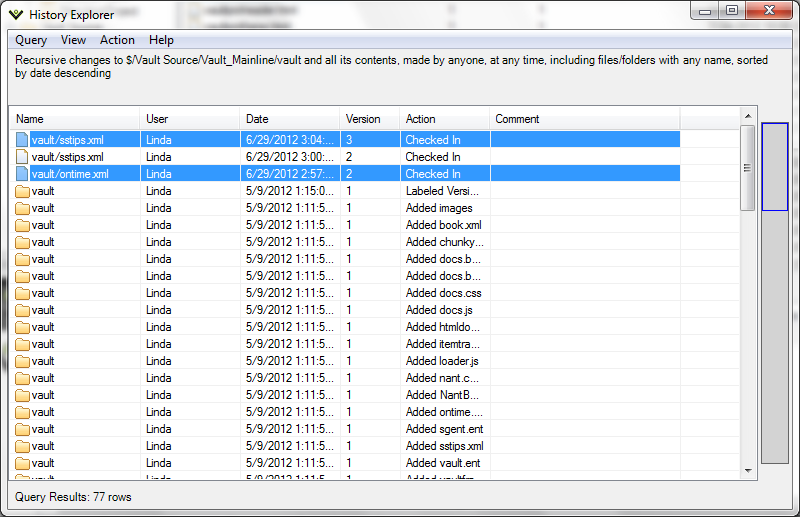Click the file icon of the vault/ontime.xml row
800x517 pixels.
(22, 174)
